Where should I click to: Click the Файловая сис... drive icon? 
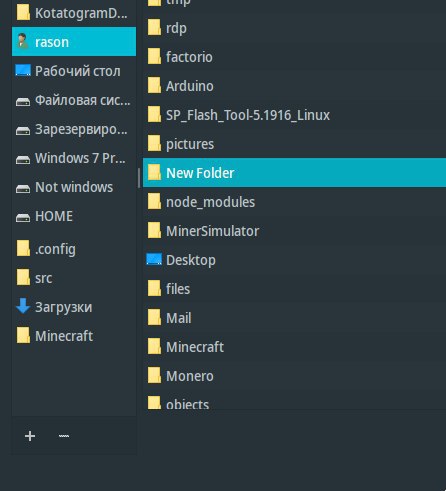[x=23, y=101]
